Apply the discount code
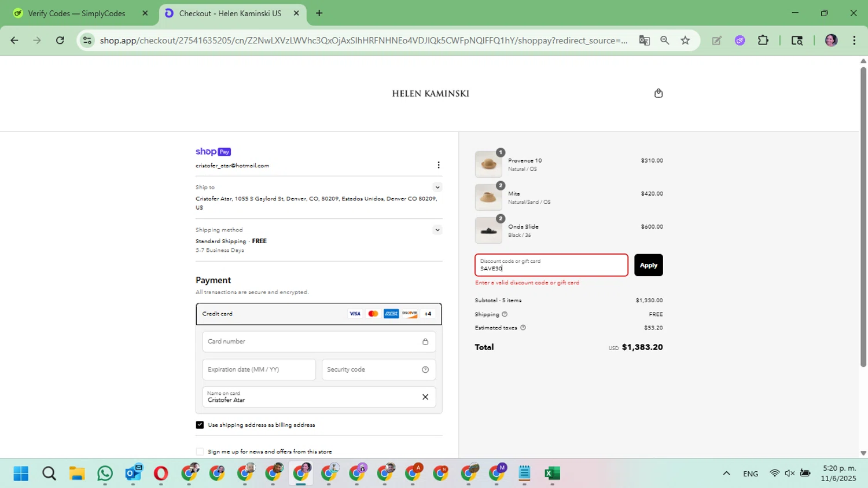868x488 pixels. (x=649, y=265)
